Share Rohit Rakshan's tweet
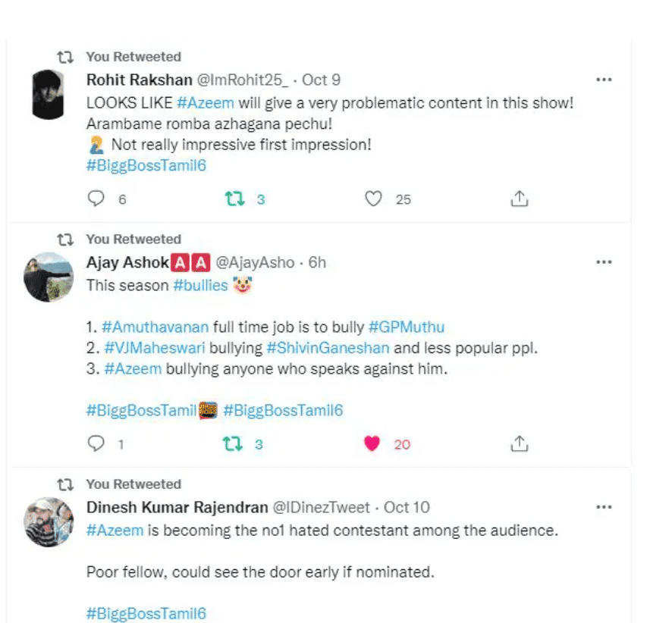672x623 pixels. click(519, 199)
